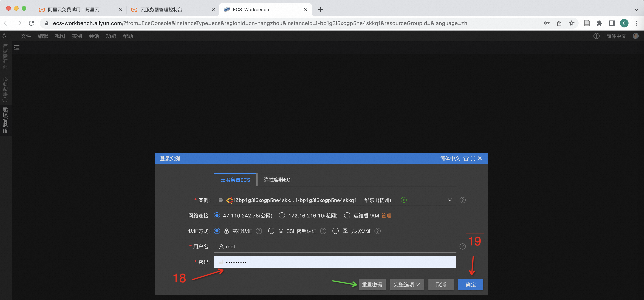Select 运维盾PAM network option
644x300 pixels.
coord(347,216)
